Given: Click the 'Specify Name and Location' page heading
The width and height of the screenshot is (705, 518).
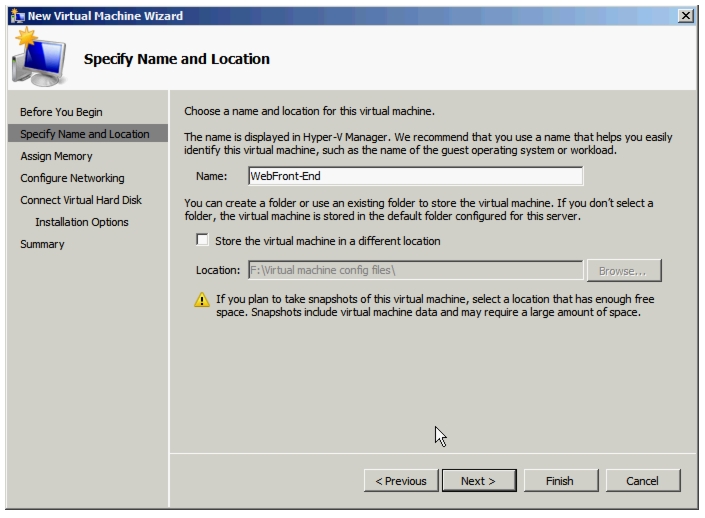Looking at the screenshot, I should coord(177,59).
